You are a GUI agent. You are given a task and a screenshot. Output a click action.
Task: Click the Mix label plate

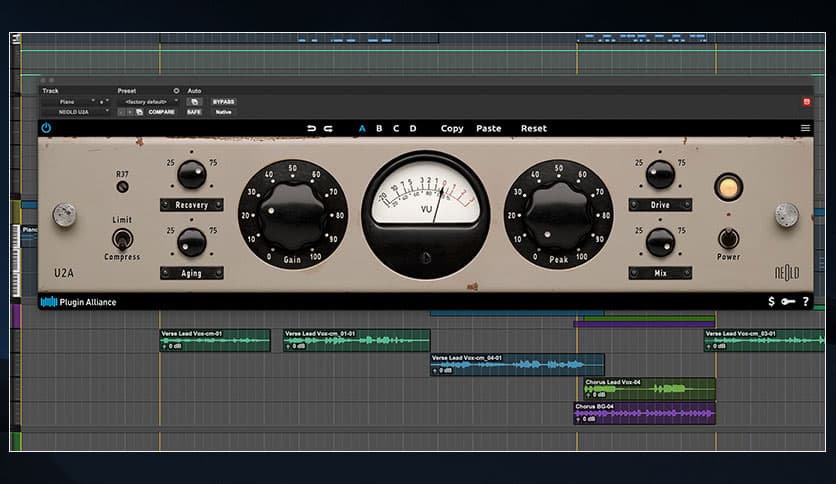[660, 273]
